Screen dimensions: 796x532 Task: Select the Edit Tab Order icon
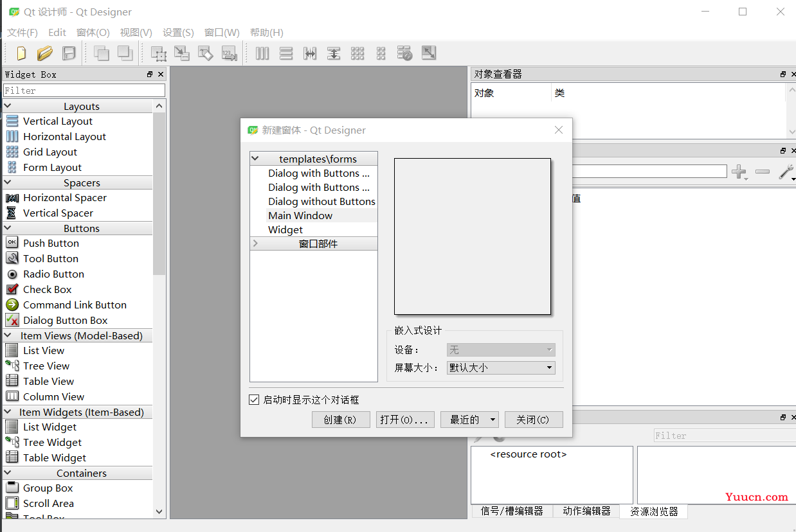point(230,53)
